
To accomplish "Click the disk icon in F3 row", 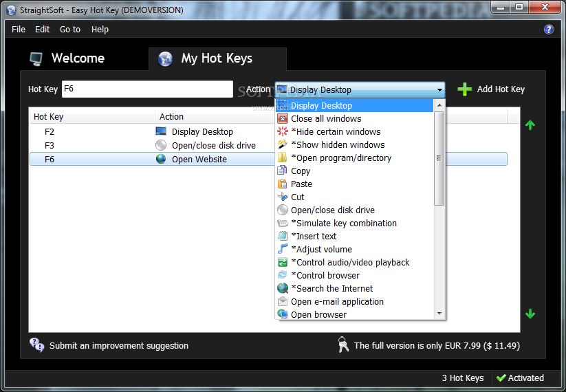I will point(161,145).
